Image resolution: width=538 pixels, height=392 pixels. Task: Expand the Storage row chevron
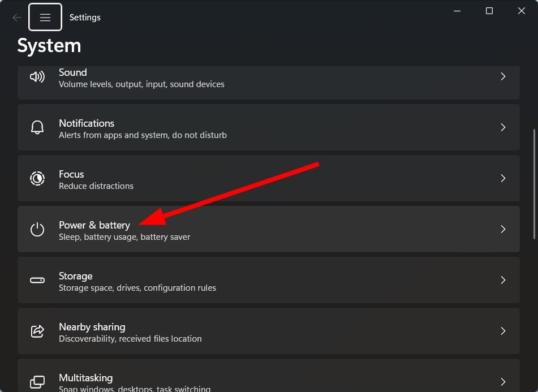coord(503,280)
